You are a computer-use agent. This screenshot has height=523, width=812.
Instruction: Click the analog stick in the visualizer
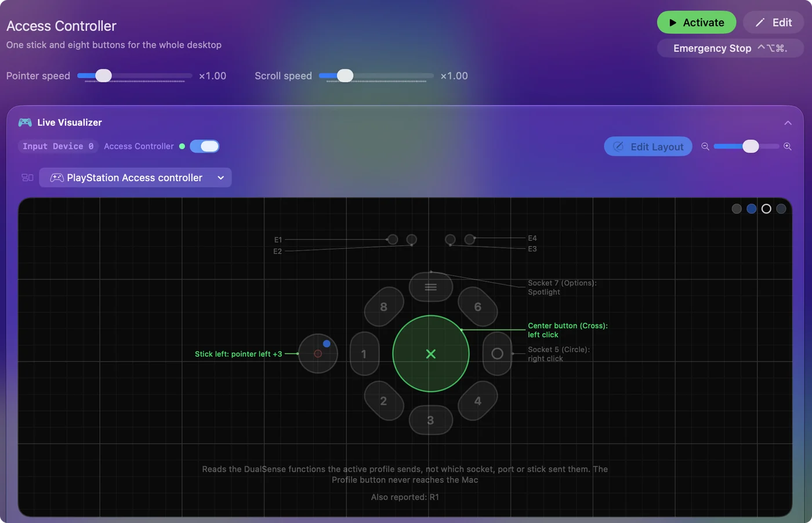tap(318, 354)
